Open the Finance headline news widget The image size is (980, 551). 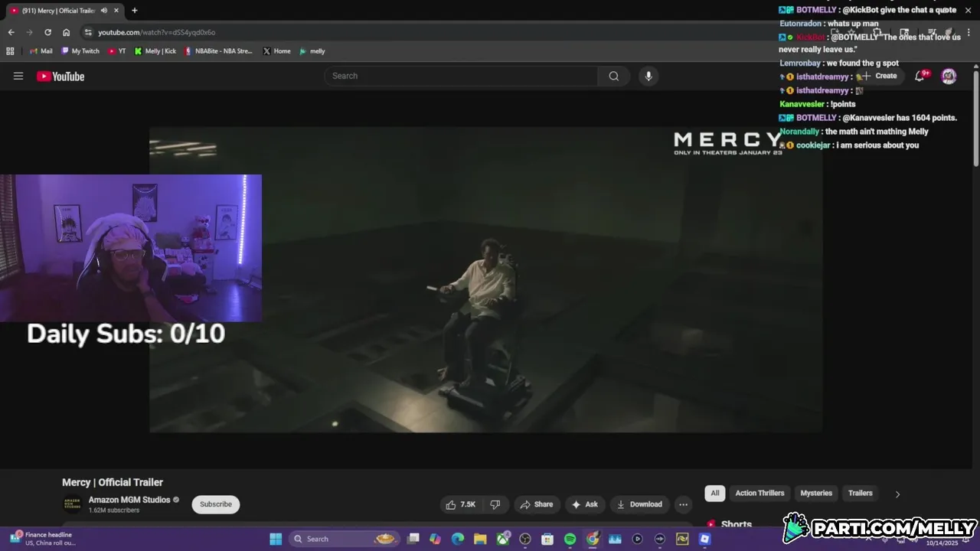pos(44,539)
